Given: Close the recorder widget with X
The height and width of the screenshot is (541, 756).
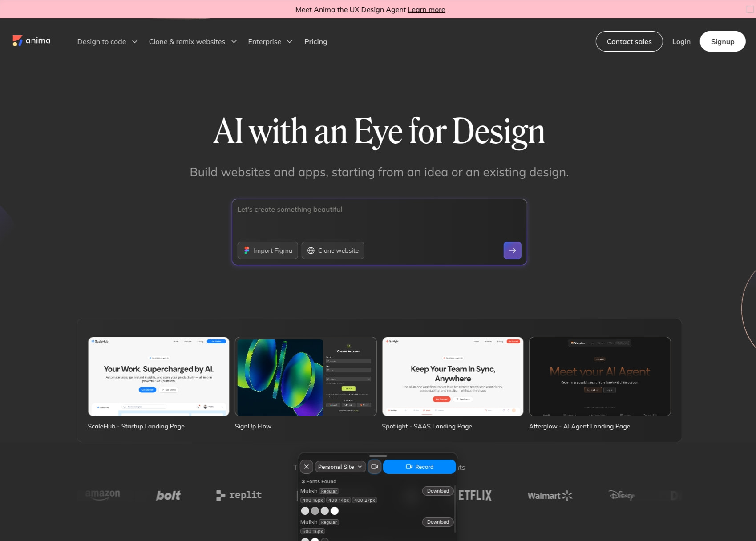Looking at the screenshot, I should tap(307, 467).
